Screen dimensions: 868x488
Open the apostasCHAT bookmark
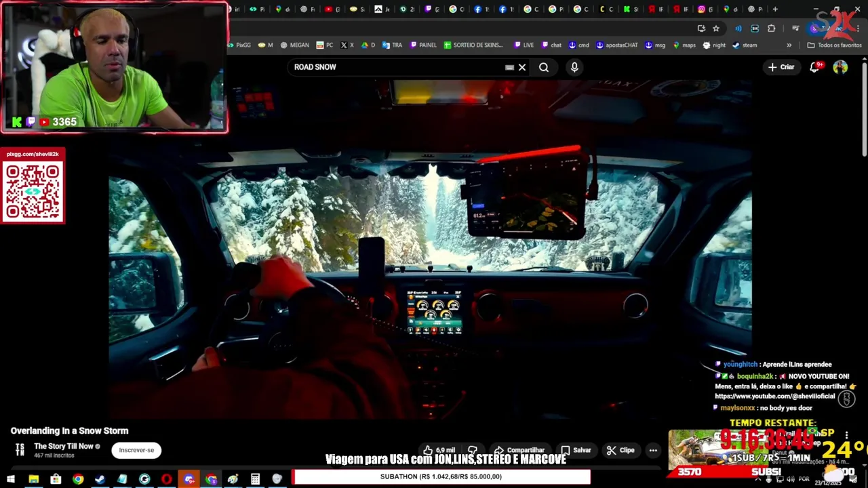pos(617,45)
